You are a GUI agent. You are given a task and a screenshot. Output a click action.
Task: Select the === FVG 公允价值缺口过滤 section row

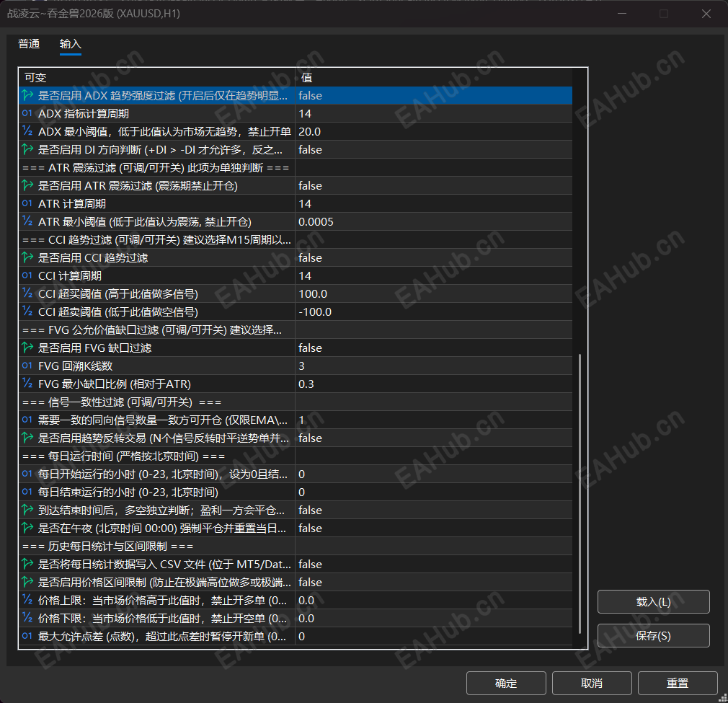(x=296, y=330)
